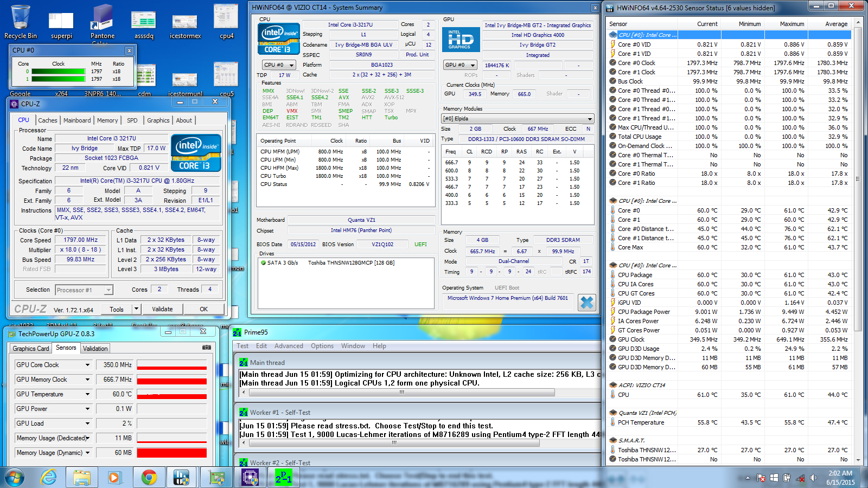Switch to the SPD tab in CPU-Z
The width and height of the screenshot is (868, 488).
[132, 120]
